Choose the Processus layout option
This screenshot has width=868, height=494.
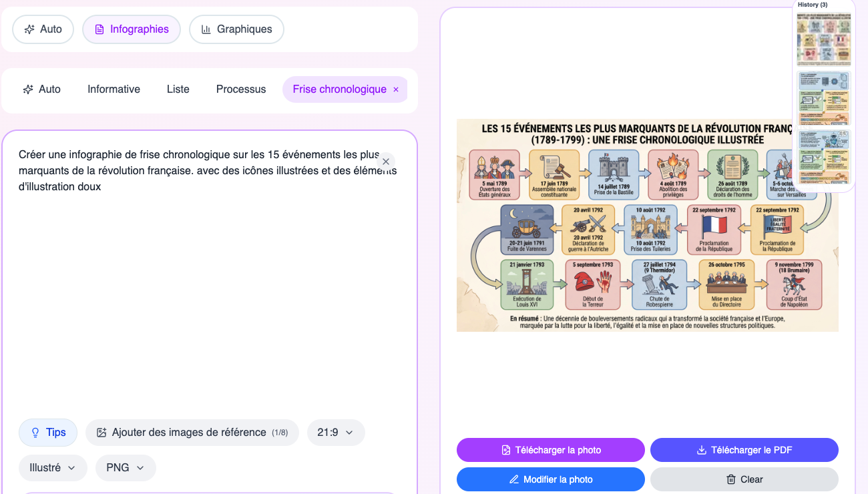click(241, 89)
